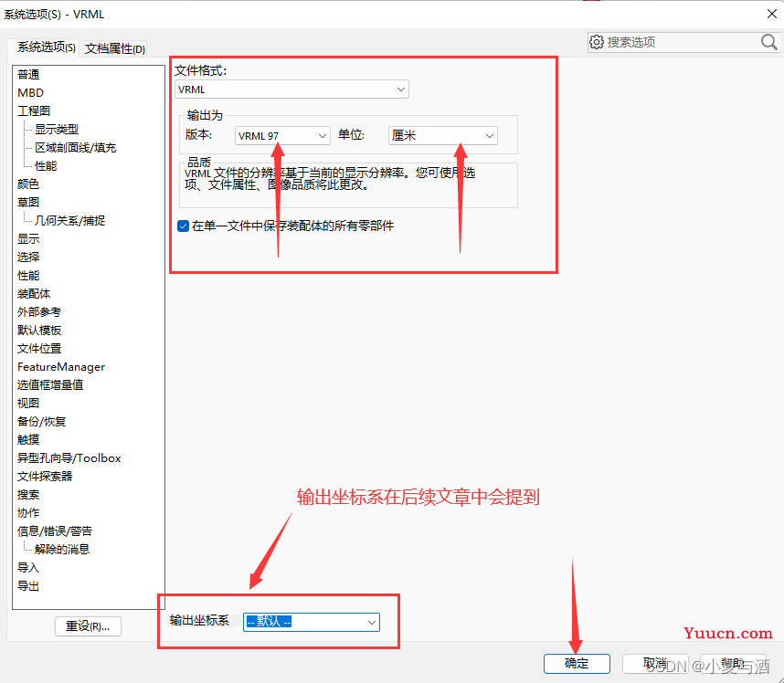Toggle save all assembly components in single file
The width and height of the screenshot is (784, 683).
pos(184,226)
